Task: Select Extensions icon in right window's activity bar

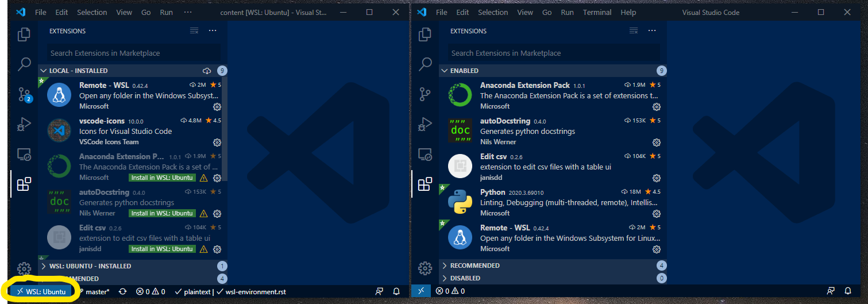Action: [x=425, y=184]
